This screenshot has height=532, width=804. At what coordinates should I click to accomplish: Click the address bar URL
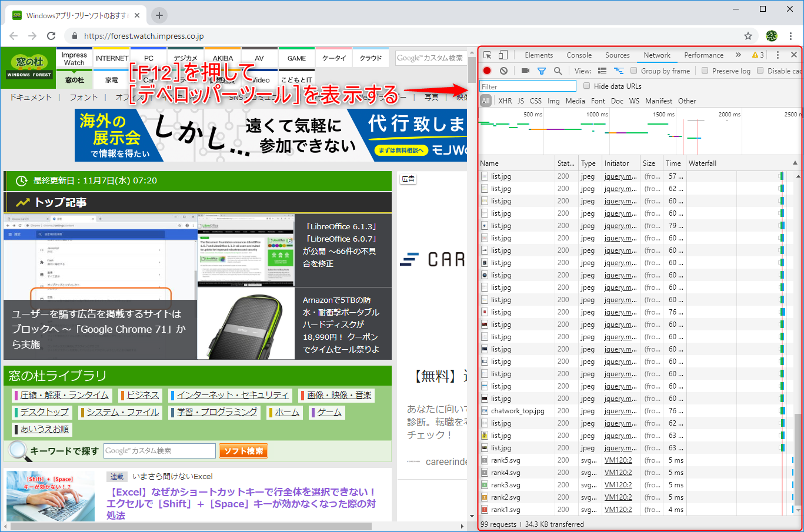[x=144, y=36]
